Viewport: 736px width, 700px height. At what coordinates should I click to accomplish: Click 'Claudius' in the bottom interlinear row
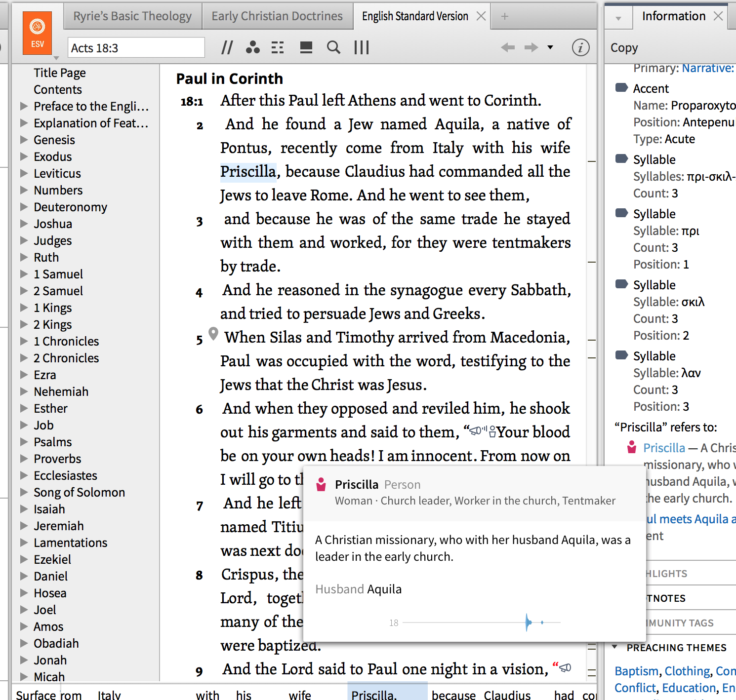507,695
